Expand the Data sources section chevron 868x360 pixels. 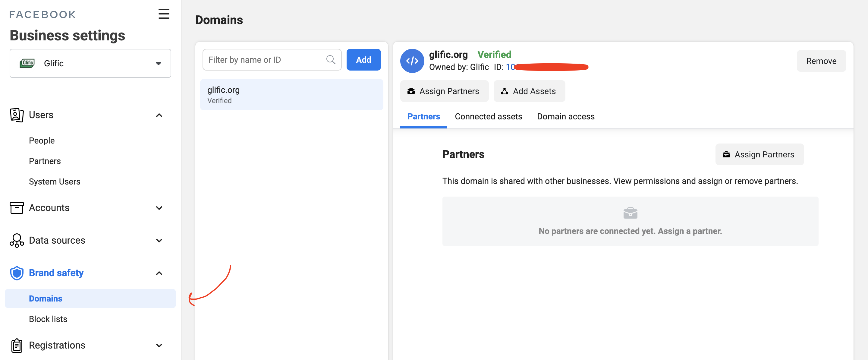(159, 241)
